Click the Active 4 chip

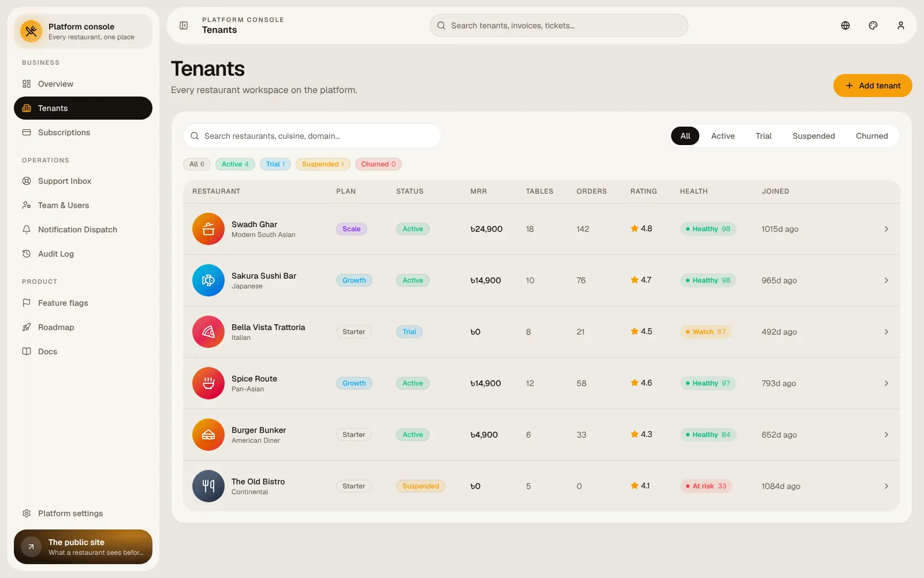235,164
